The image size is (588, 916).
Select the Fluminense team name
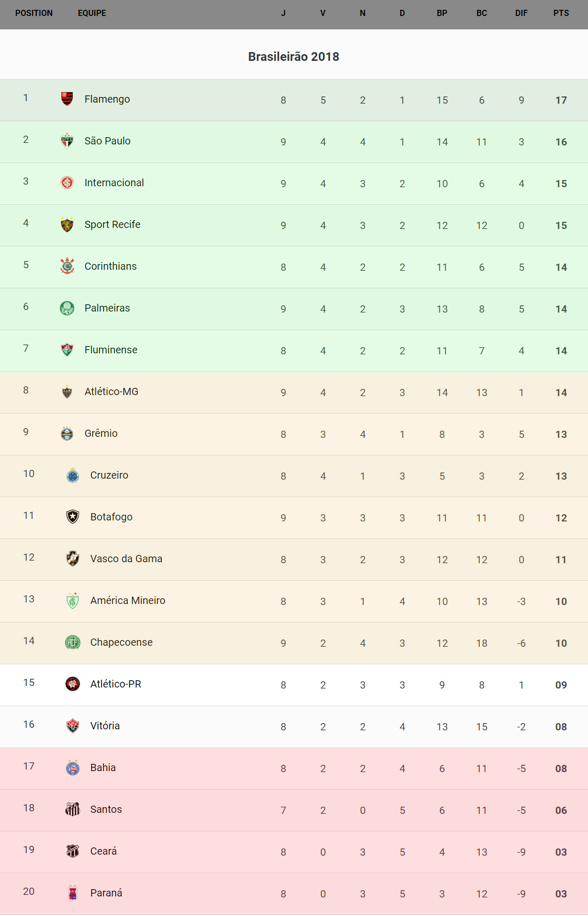111,350
